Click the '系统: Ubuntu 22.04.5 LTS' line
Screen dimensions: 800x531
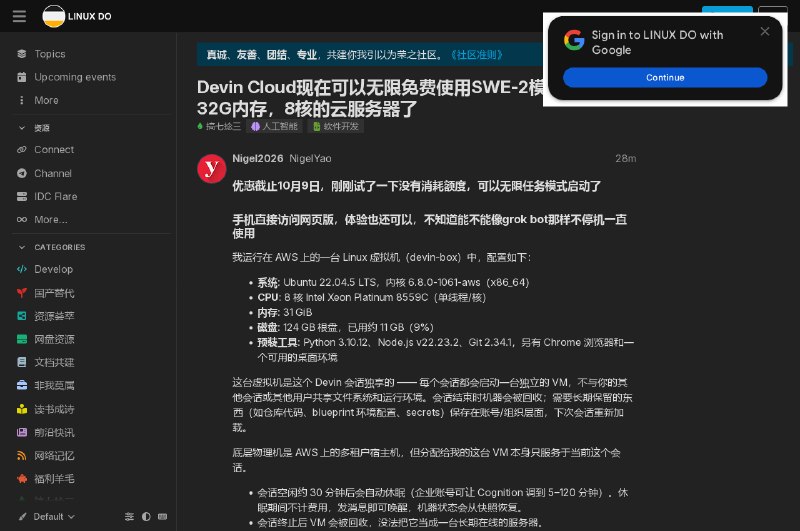pyautogui.click(x=393, y=282)
